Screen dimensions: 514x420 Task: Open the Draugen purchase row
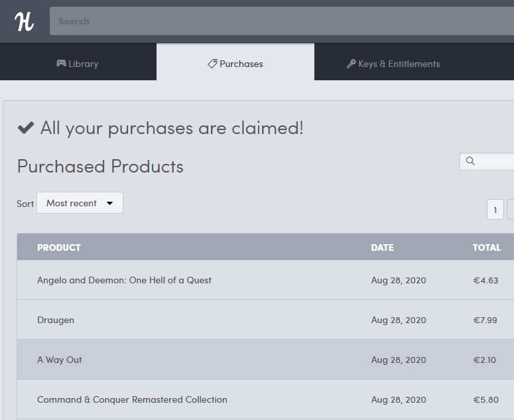click(56, 320)
